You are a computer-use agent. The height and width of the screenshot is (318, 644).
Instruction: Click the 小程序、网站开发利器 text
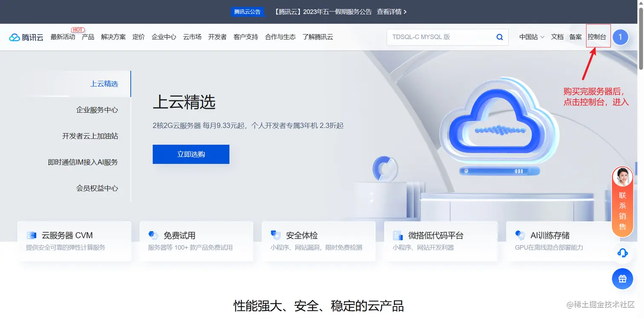(423, 247)
